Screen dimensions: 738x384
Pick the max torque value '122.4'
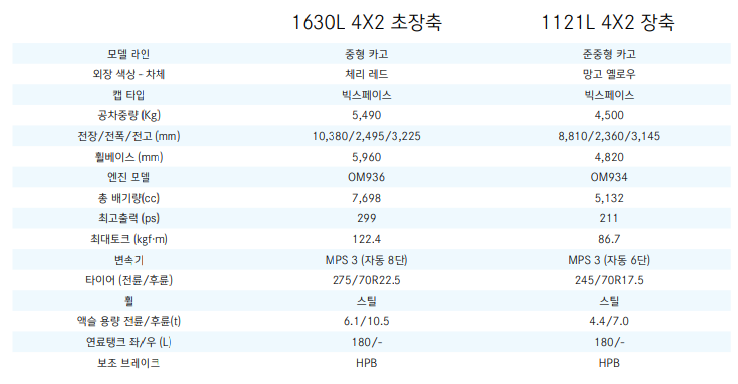367,239
